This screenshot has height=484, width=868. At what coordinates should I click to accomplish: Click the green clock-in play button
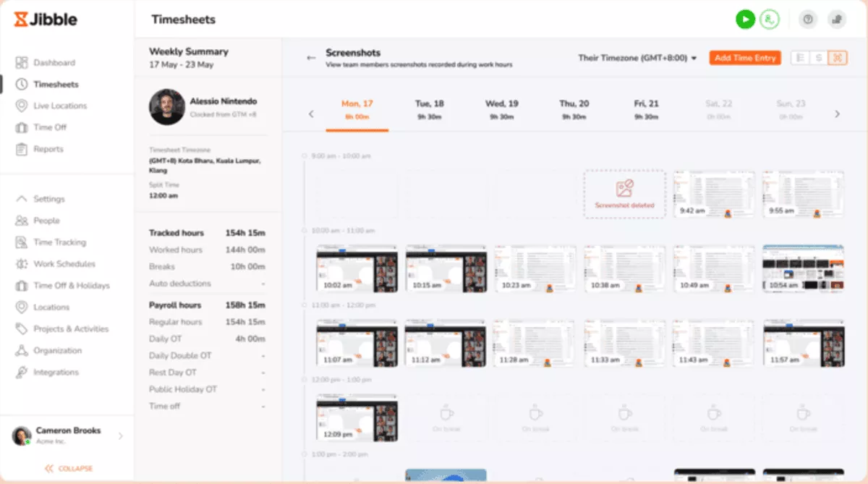[745, 20]
